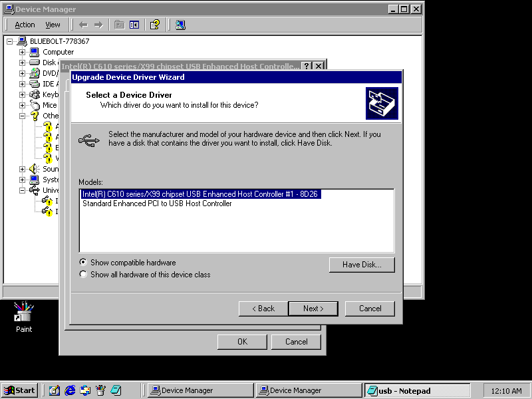Screen dimensions: 532x399
Task: Expand the DVD/CD-ROM drives node
Action: [x=22, y=73]
